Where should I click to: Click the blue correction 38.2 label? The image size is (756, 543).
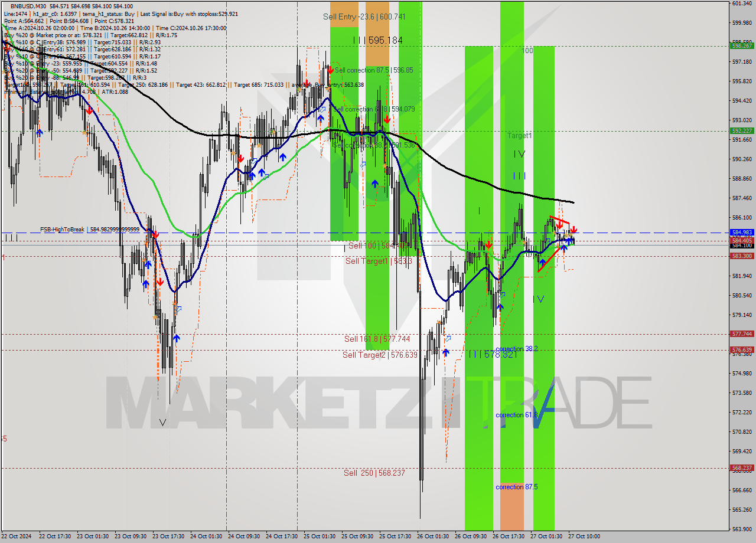[x=517, y=349]
